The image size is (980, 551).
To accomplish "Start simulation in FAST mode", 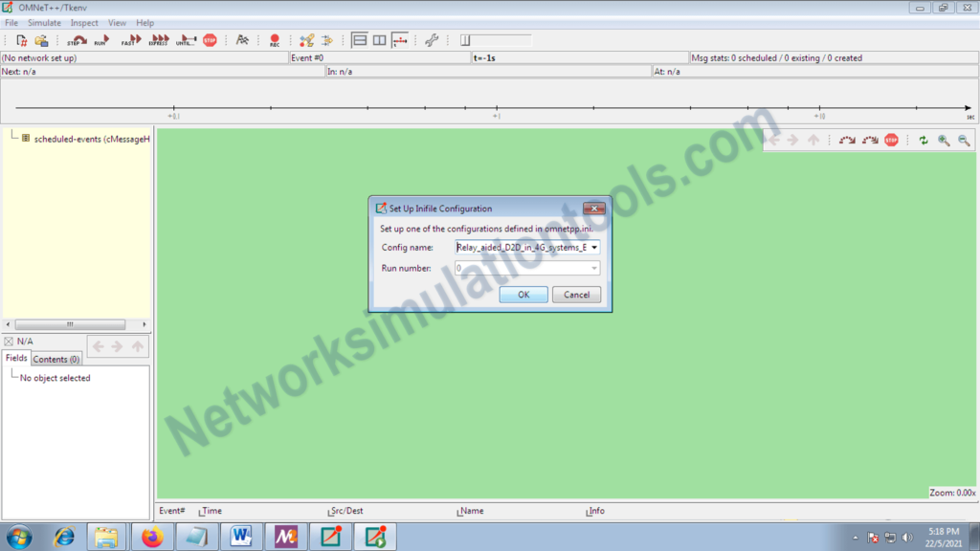I will pyautogui.click(x=131, y=40).
